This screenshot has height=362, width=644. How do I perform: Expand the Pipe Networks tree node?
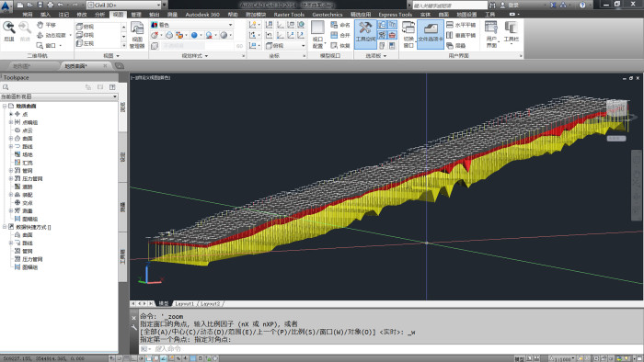coord(11,171)
